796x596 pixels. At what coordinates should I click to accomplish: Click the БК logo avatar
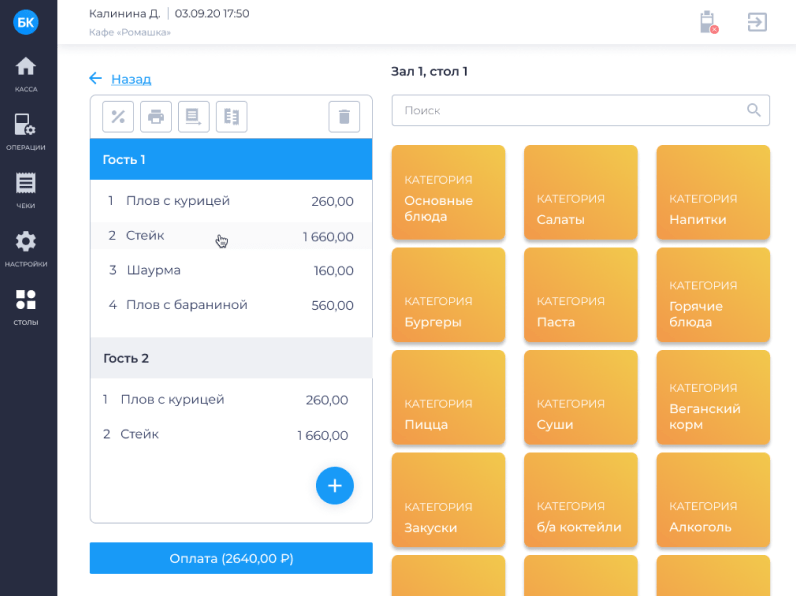(25, 22)
